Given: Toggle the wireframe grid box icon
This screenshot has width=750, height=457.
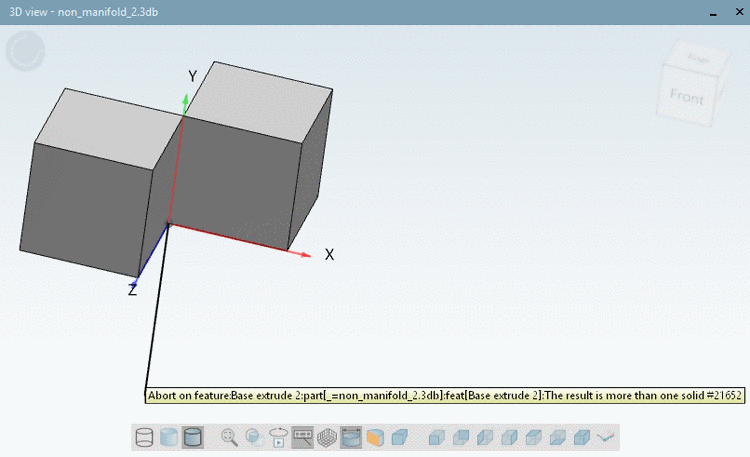Looking at the screenshot, I should tap(327, 437).
